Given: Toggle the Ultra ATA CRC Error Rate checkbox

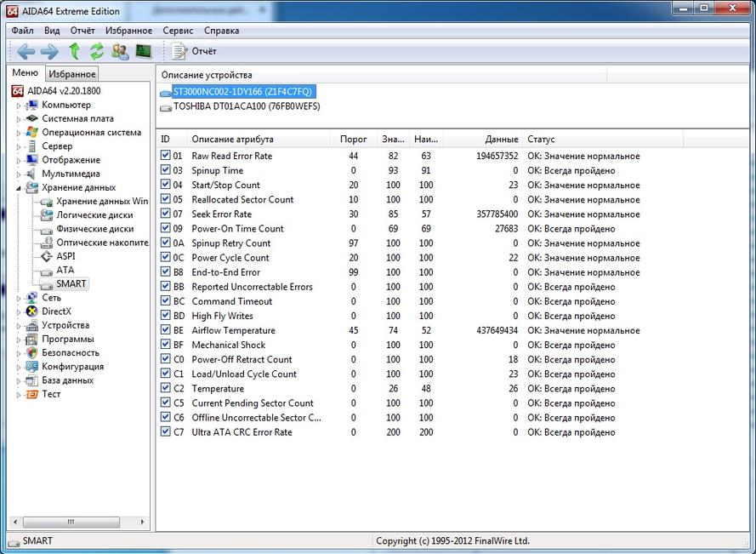Looking at the screenshot, I should [x=165, y=432].
